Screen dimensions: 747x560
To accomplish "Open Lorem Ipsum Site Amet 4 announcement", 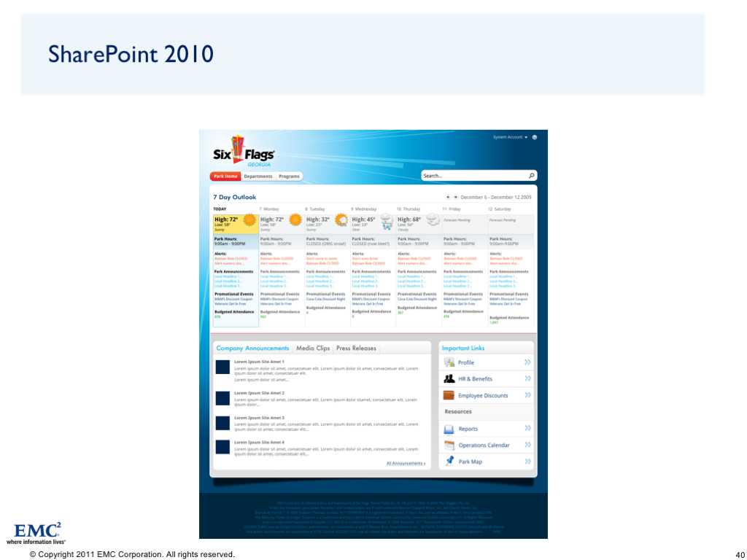I will tap(259, 443).
